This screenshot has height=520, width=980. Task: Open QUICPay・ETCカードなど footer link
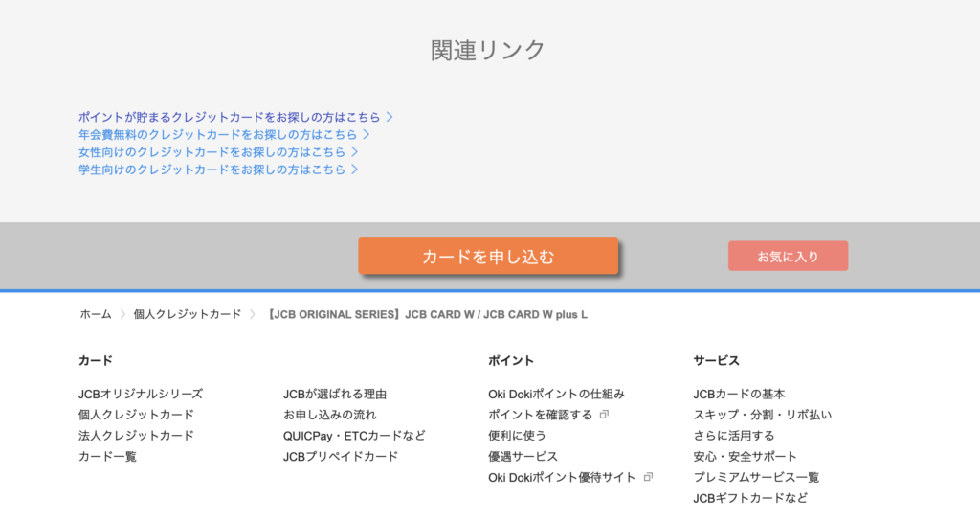(354, 436)
